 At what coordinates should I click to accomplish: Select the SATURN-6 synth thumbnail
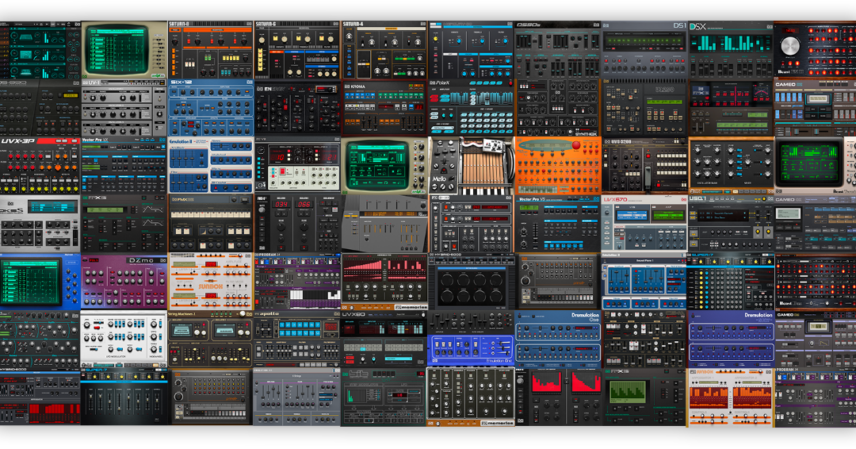point(297,50)
